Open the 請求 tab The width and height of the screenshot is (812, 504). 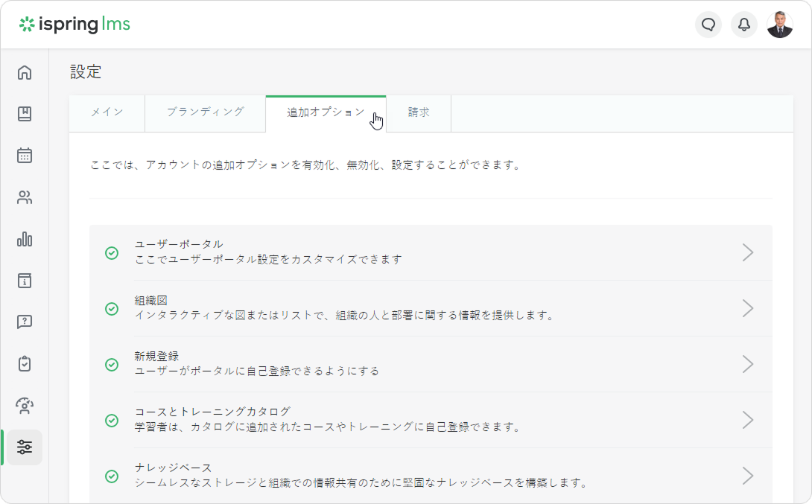coord(419,113)
